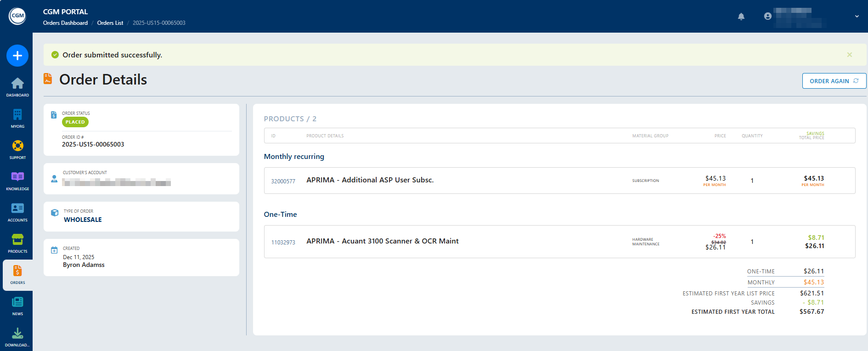Click the PLACED status badge

pyautogui.click(x=75, y=122)
